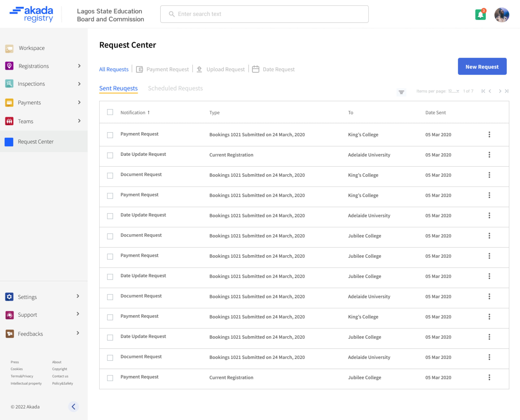Switch to Scheduled Requests tab

point(175,88)
